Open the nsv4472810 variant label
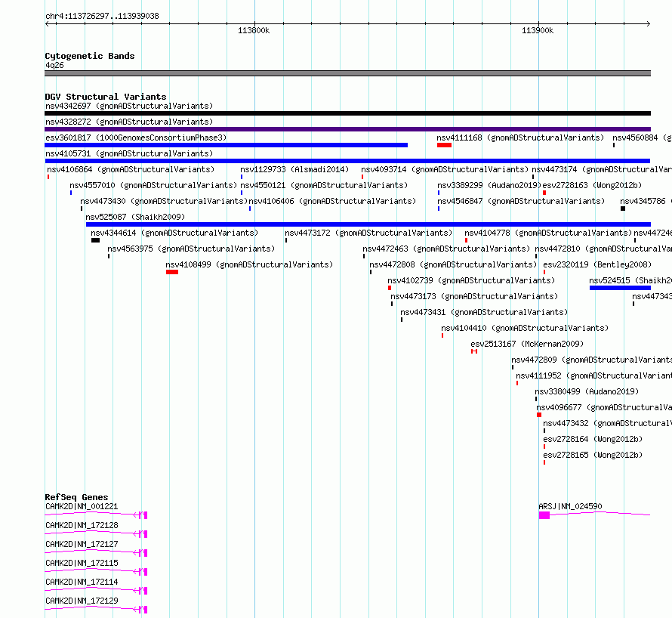 [603, 249]
